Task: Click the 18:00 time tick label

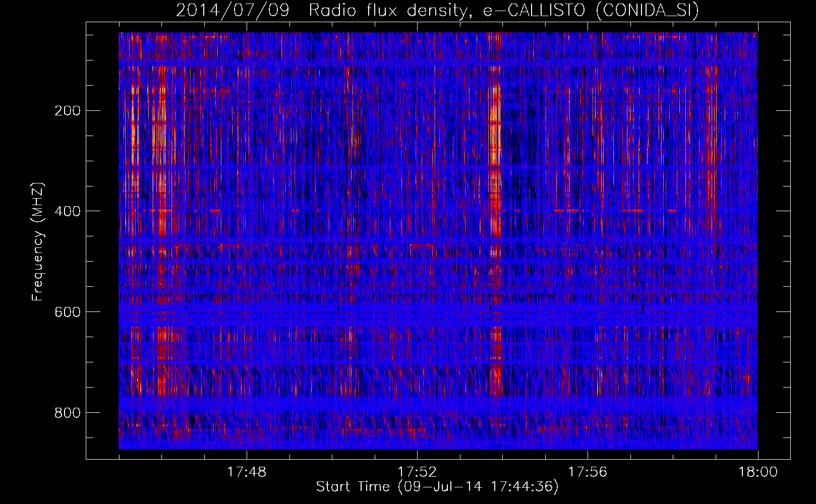Action: pos(758,472)
